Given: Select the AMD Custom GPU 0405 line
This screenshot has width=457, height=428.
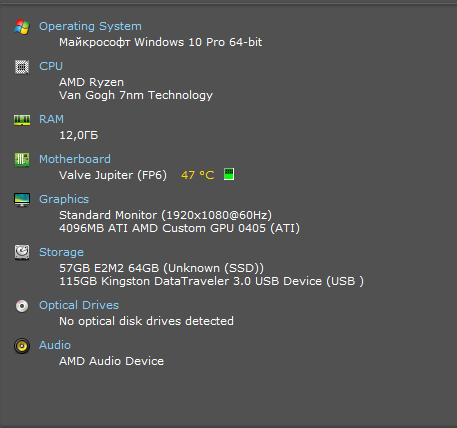Looking at the screenshot, I should pos(179,228).
